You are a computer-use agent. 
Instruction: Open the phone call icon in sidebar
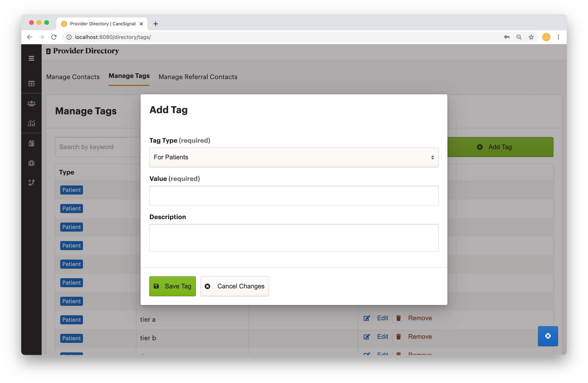(31, 182)
